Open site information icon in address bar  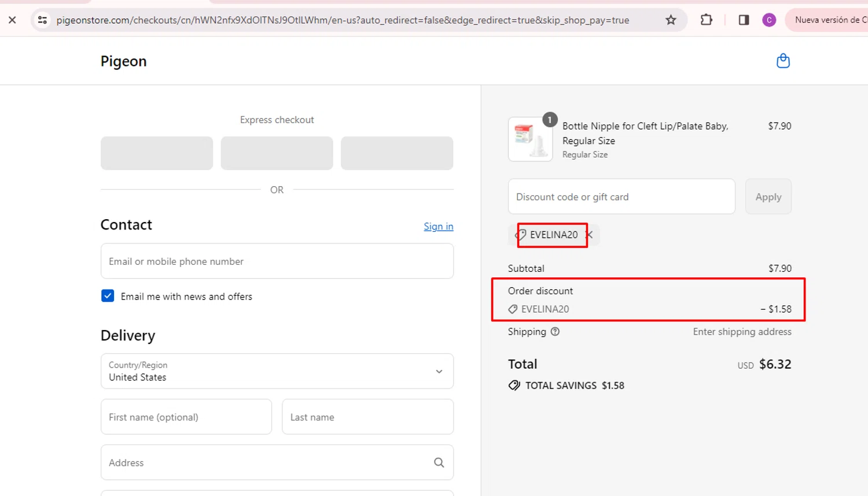(42, 20)
